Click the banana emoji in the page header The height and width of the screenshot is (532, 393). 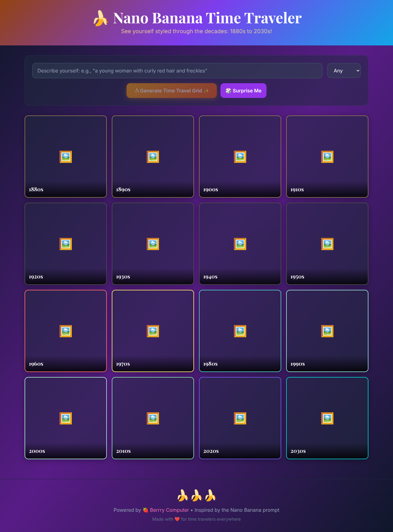point(100,18)
